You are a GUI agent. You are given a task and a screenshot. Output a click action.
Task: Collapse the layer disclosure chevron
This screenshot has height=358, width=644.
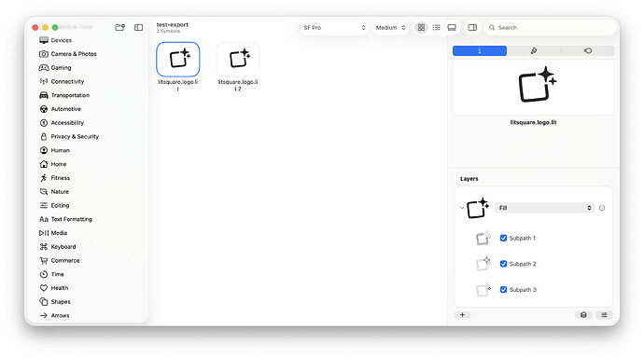coord(462,208)
